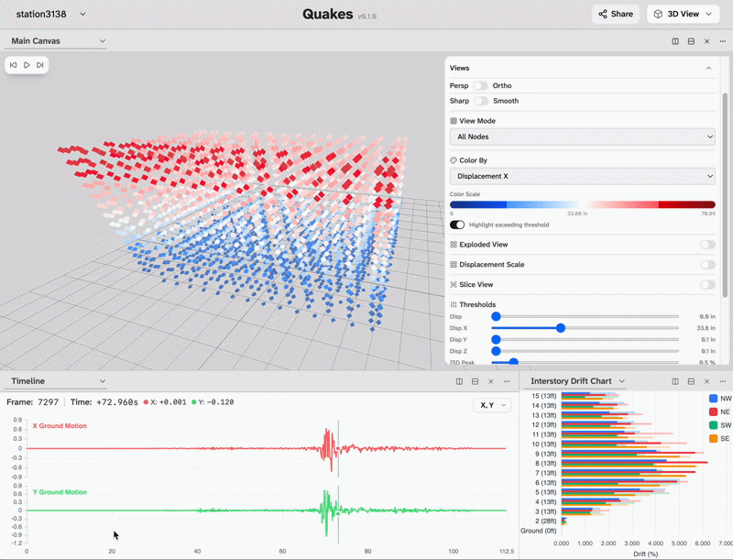Click the Share button
733x560 pixels.
[x=614, y=14]
